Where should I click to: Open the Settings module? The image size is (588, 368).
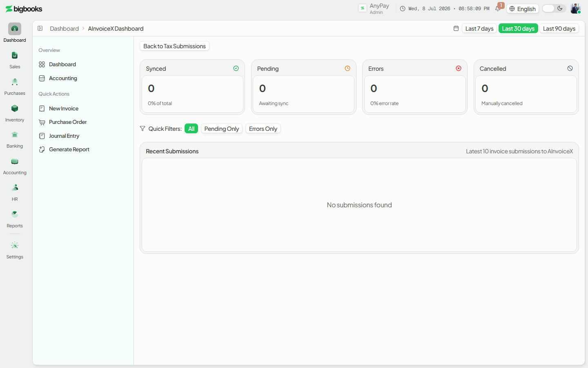click(x=15, y=250)
